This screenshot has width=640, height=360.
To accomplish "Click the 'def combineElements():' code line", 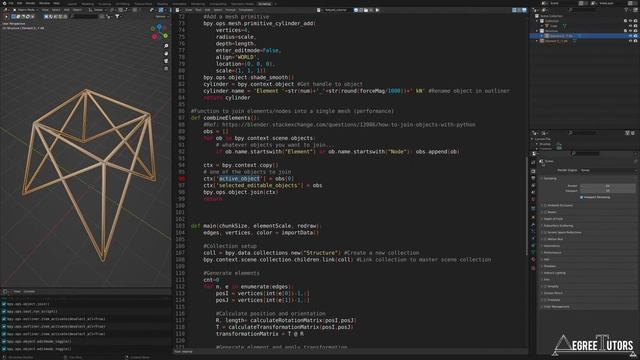I will 225,118.
